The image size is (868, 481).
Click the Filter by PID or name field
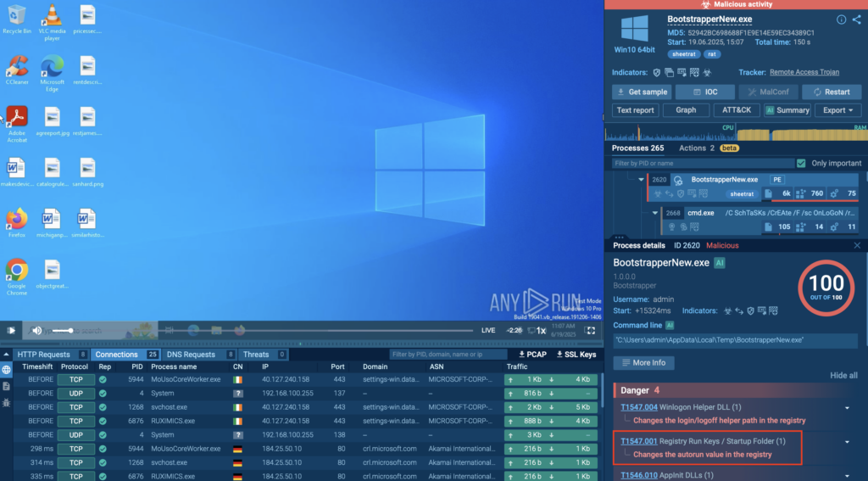pos(702,163)
